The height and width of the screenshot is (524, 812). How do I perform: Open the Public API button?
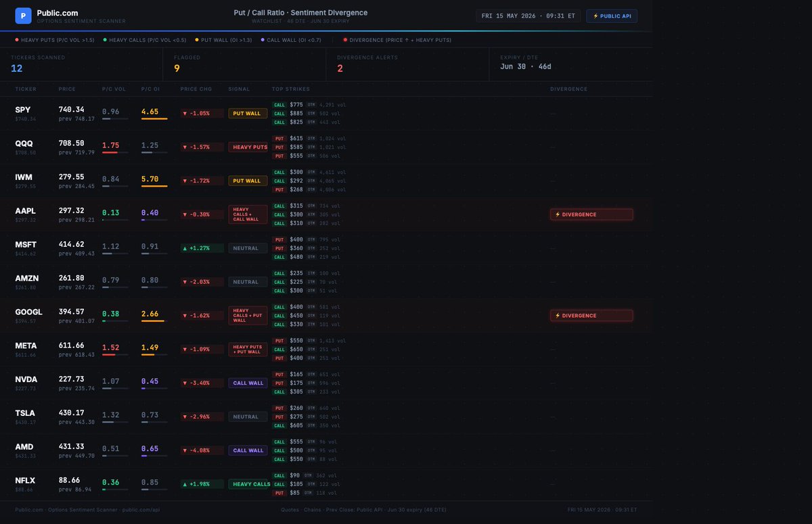click(x=612, y=16)
